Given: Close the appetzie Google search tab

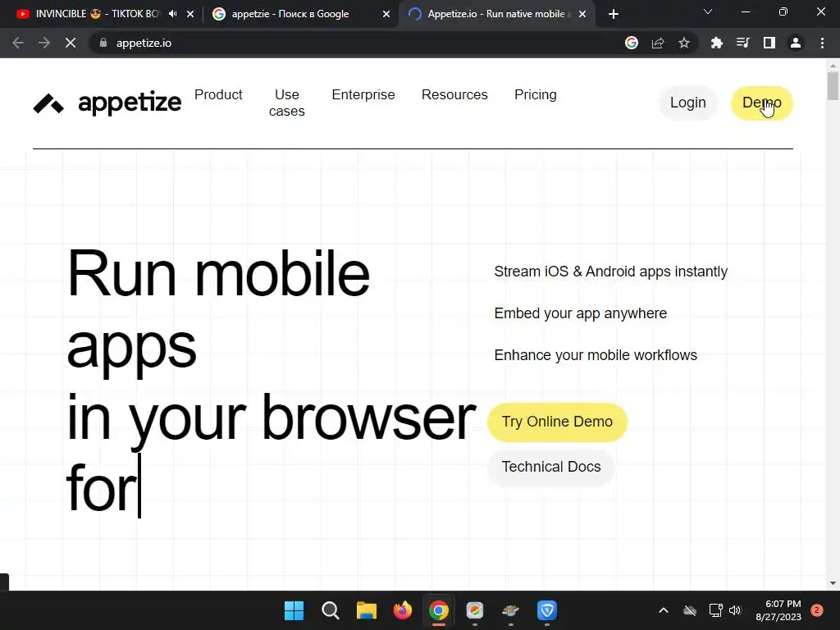Looking at the screenshot, I should tap(386, 14).
